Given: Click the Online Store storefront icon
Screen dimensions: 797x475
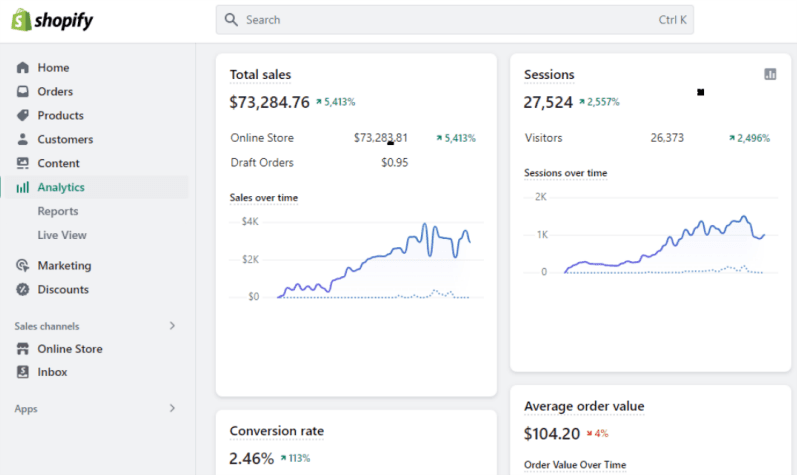Looking at the screenshot, I should [x=23, y=349].
